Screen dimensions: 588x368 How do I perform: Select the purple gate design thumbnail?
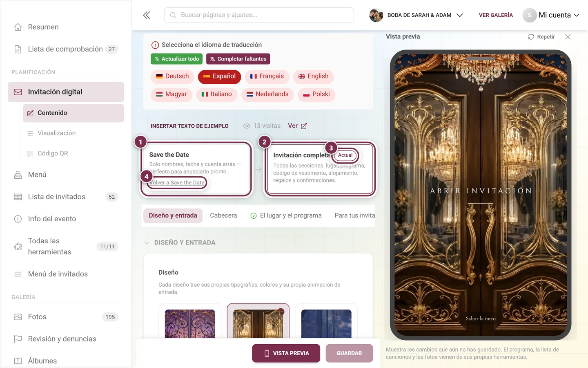(190, 323)
